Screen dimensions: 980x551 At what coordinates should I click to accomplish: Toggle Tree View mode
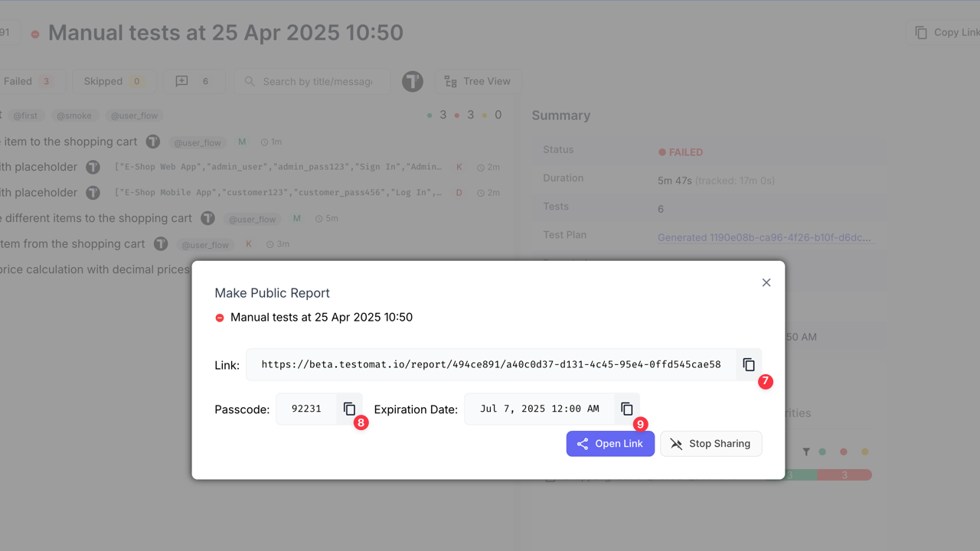point(478,81)
